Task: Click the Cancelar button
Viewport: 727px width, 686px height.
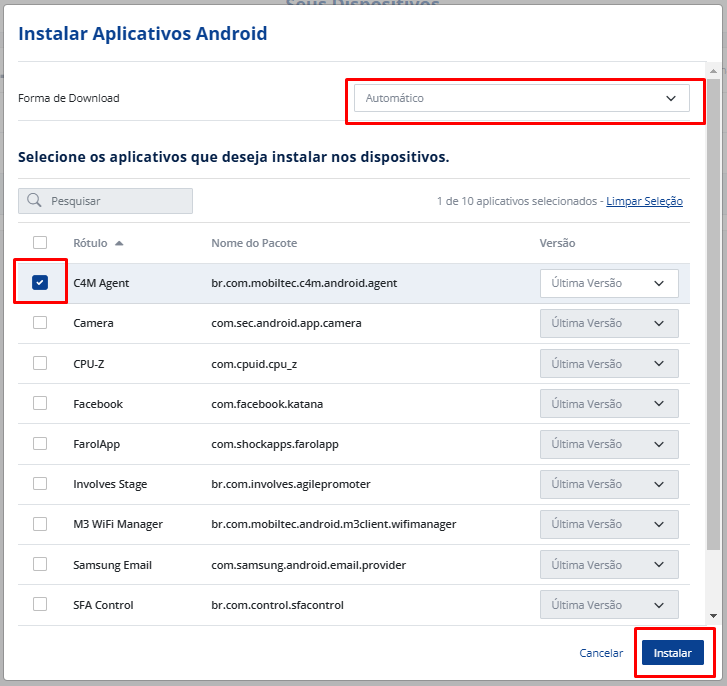Action: [601, 653]
